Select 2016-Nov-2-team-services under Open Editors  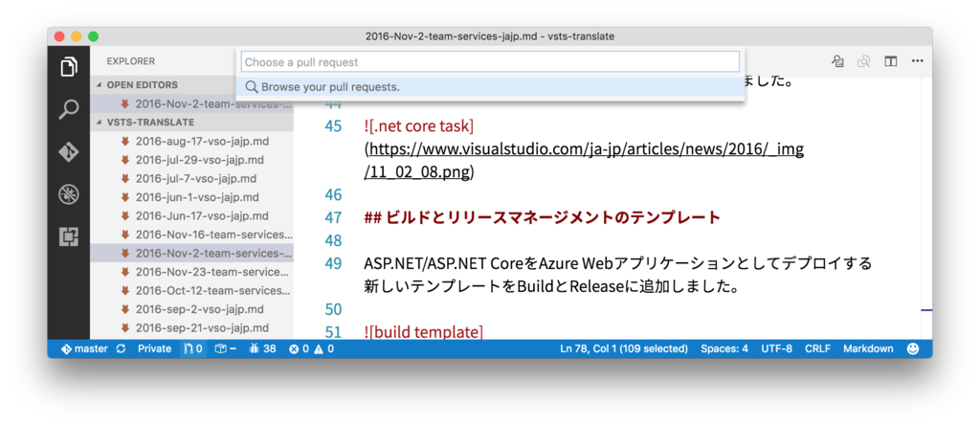pos(191,103)
